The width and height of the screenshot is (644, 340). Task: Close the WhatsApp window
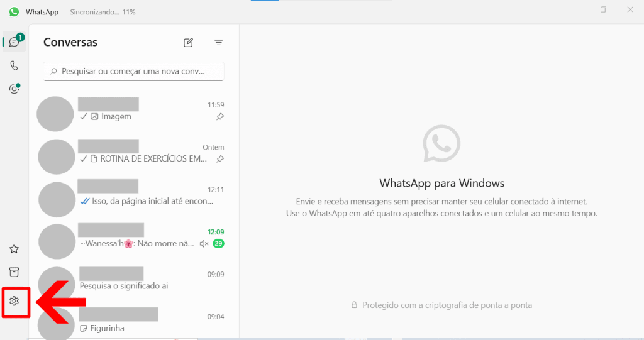pos(630,9)
